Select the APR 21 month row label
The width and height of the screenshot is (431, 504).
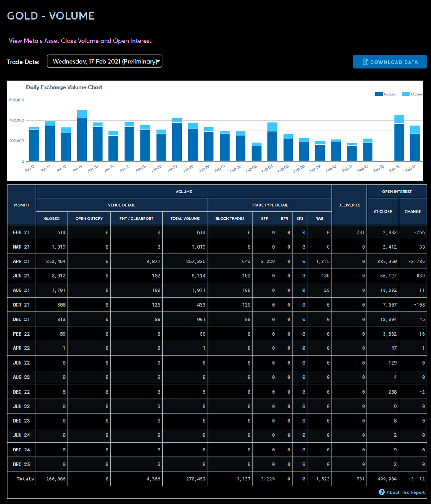tap(21, 261)
